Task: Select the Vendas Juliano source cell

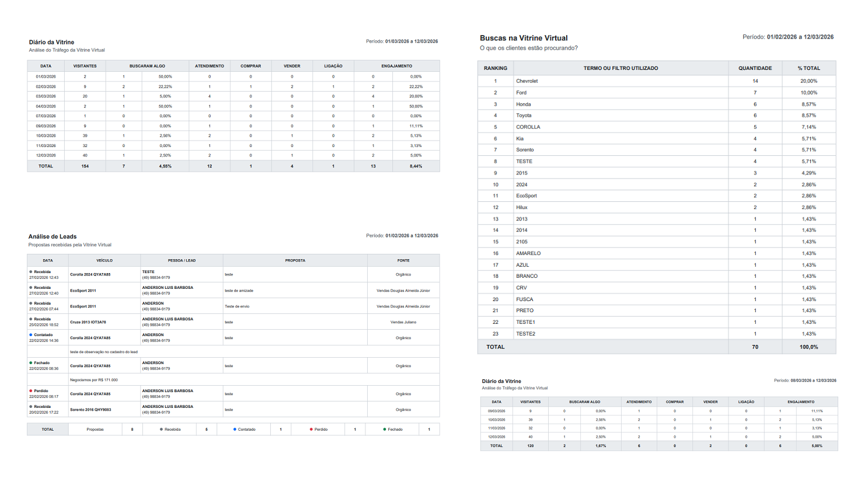Action: click(x=403, y=322)
